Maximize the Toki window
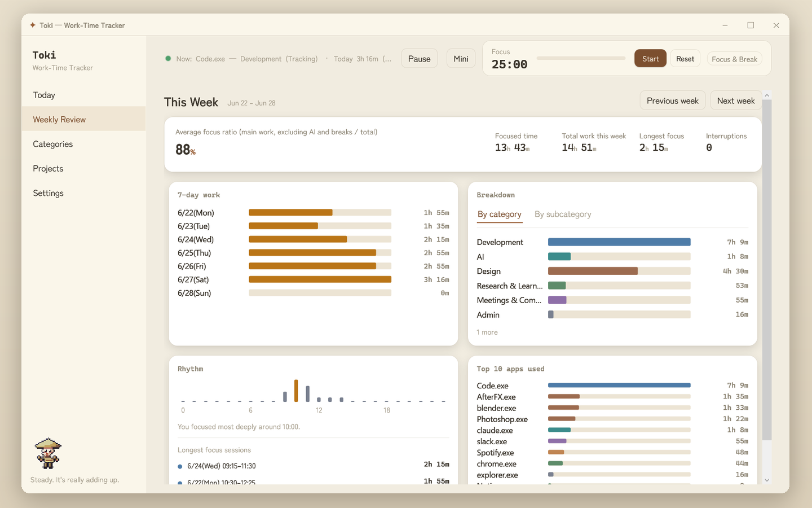 751,25
